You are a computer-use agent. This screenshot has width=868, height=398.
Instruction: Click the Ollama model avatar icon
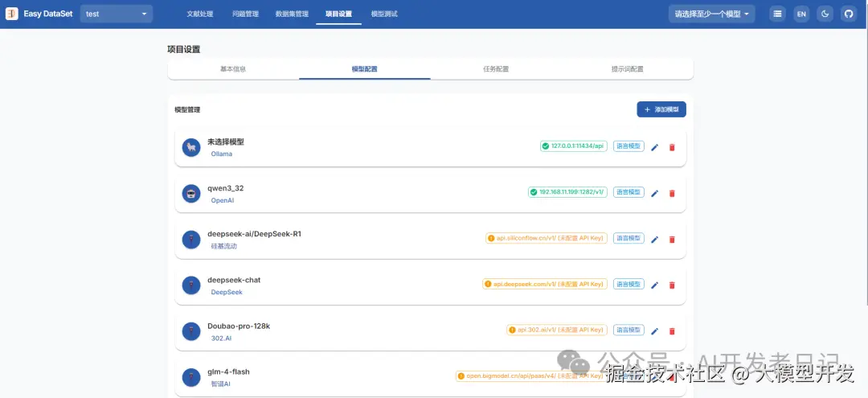191,147
